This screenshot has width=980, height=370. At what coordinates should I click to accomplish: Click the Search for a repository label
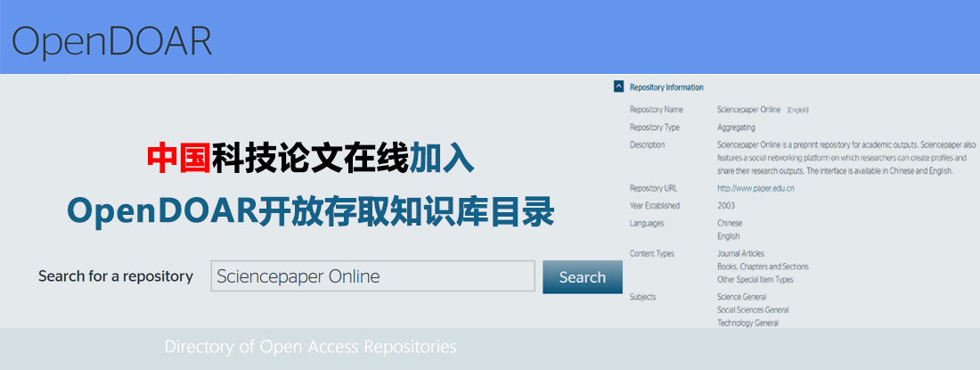pyautogui.click(x=116, y=276)
